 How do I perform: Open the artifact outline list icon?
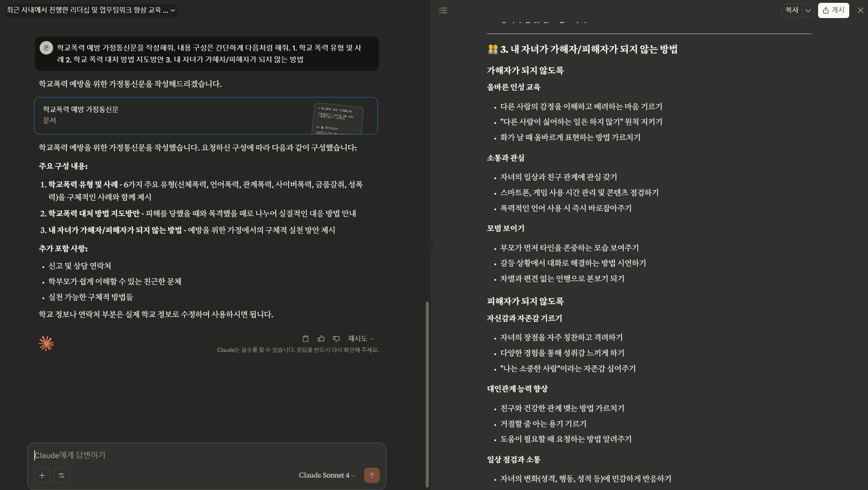[443, 10]
